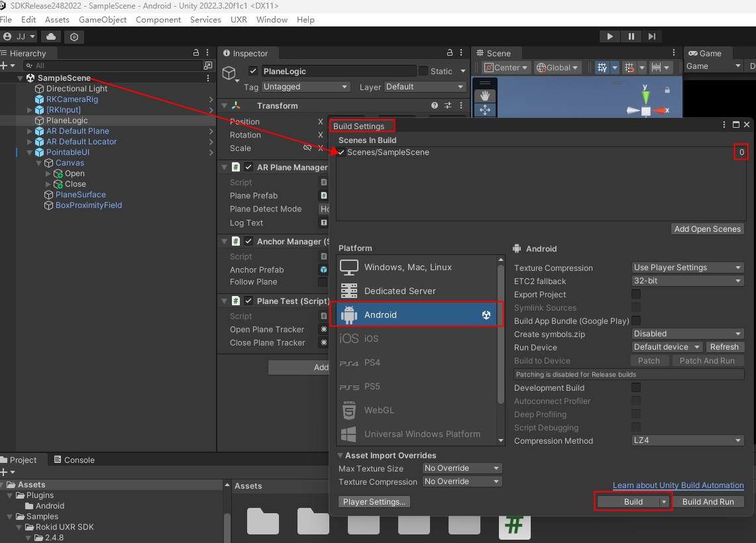The width and height of the screenshot is (756, 543).
Task: Toggle the PlaneLogic active checkbox
Action: click(x=252, y=72)
